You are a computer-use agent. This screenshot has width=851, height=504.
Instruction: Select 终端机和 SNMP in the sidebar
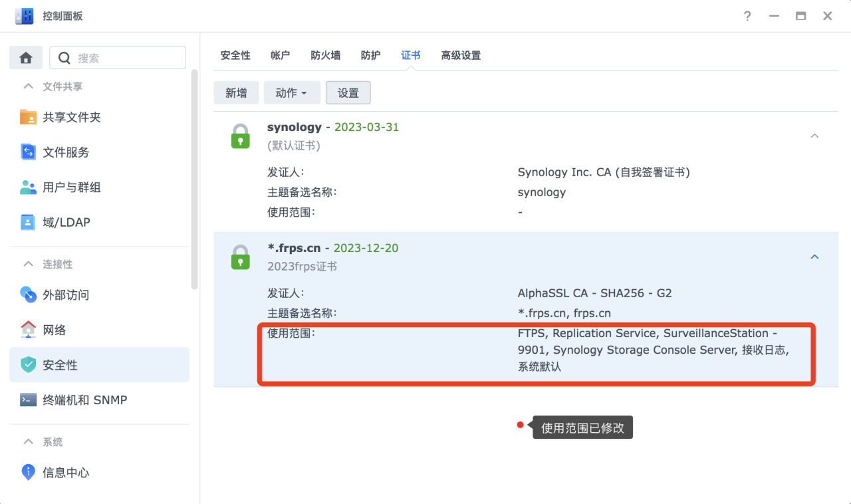tap(99, 400)
